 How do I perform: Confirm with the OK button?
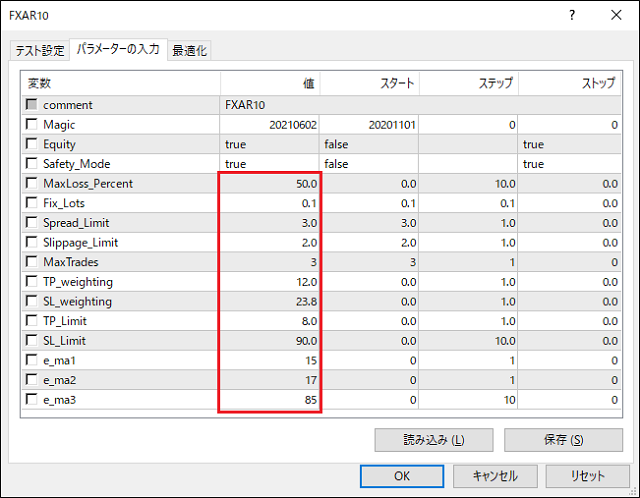point(402,476)
